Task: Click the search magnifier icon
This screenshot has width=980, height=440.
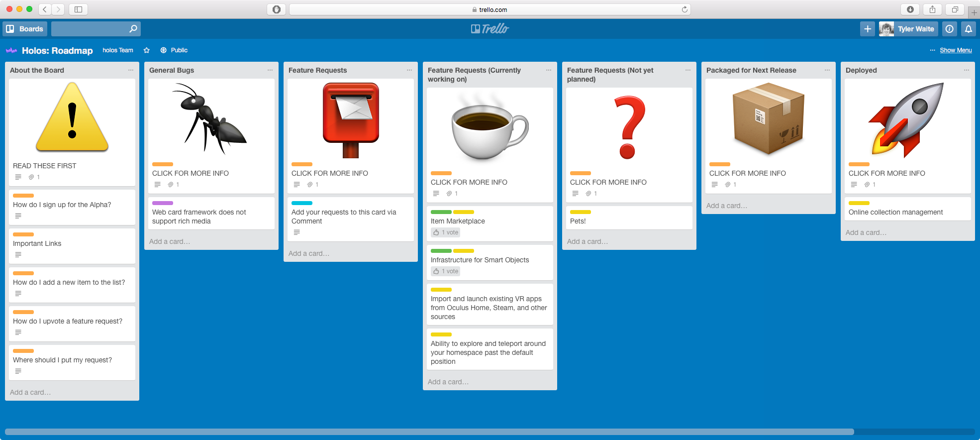Action: 133,29
